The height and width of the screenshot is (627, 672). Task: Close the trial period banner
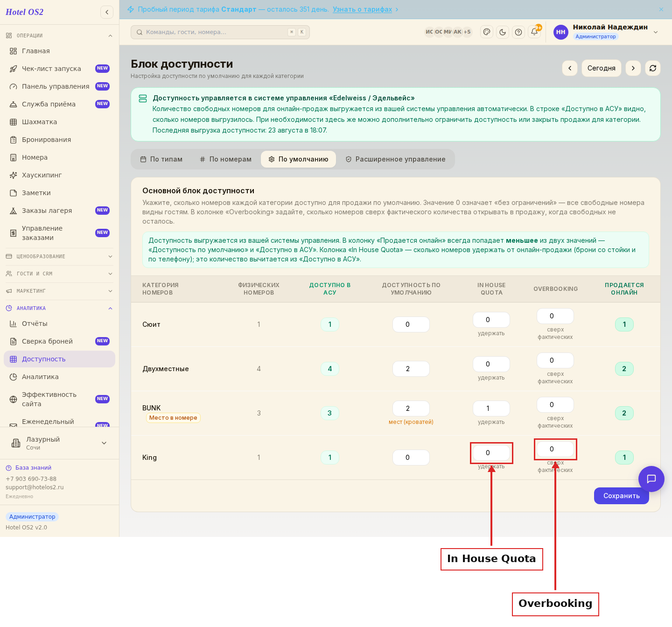[661, 9]
